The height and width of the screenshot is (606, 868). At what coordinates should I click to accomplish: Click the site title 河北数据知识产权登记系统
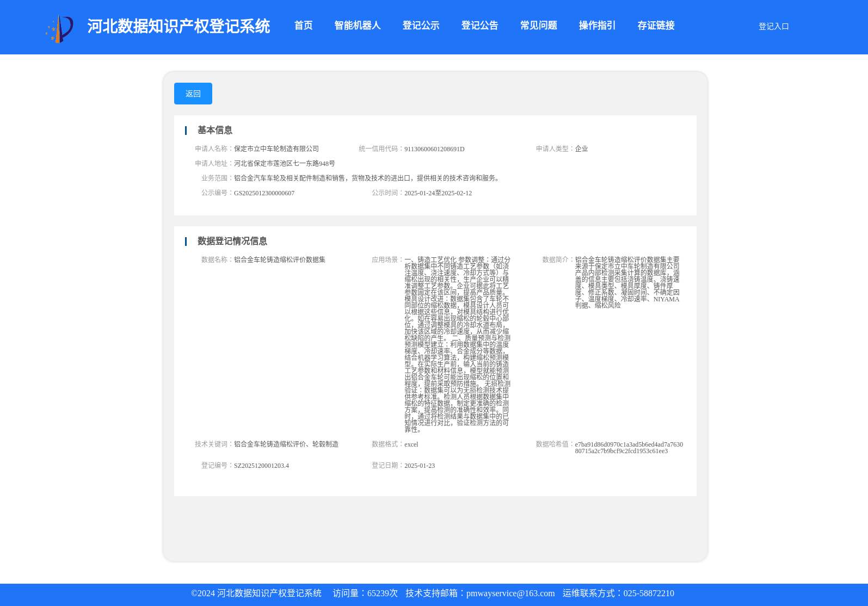click(178, 26)
